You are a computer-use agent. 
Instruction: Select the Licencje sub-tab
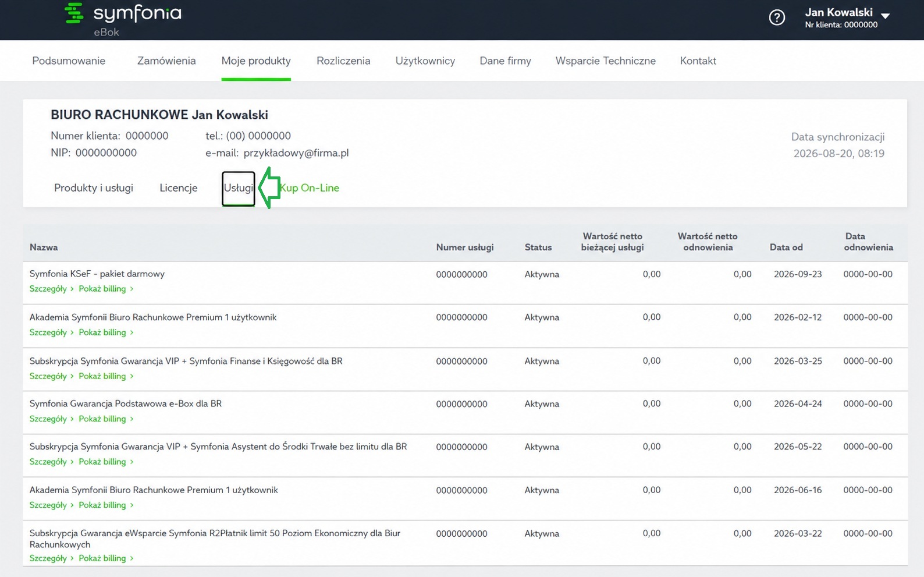click(179, 187)
